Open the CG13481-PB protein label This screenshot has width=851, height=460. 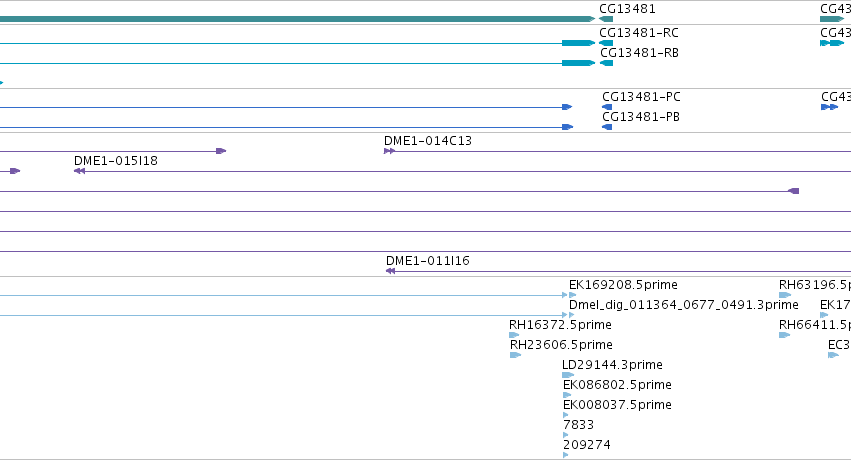pos(640,117)
